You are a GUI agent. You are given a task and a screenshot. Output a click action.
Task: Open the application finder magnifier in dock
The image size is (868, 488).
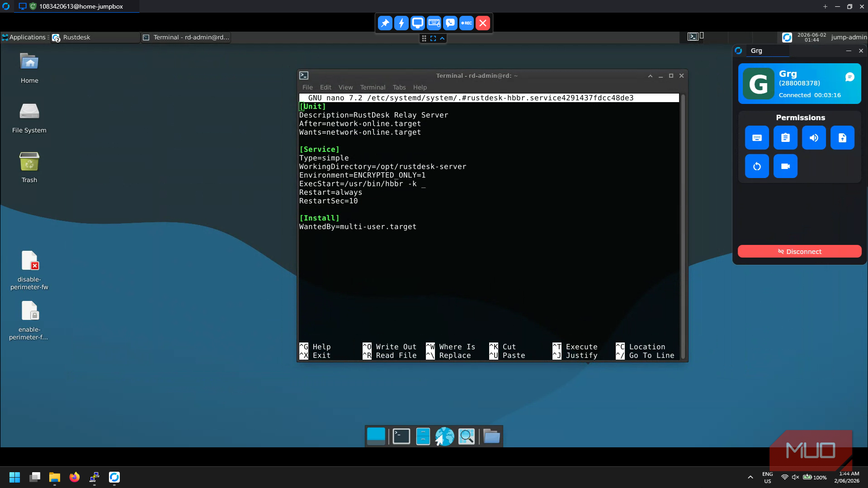point(467,436)
